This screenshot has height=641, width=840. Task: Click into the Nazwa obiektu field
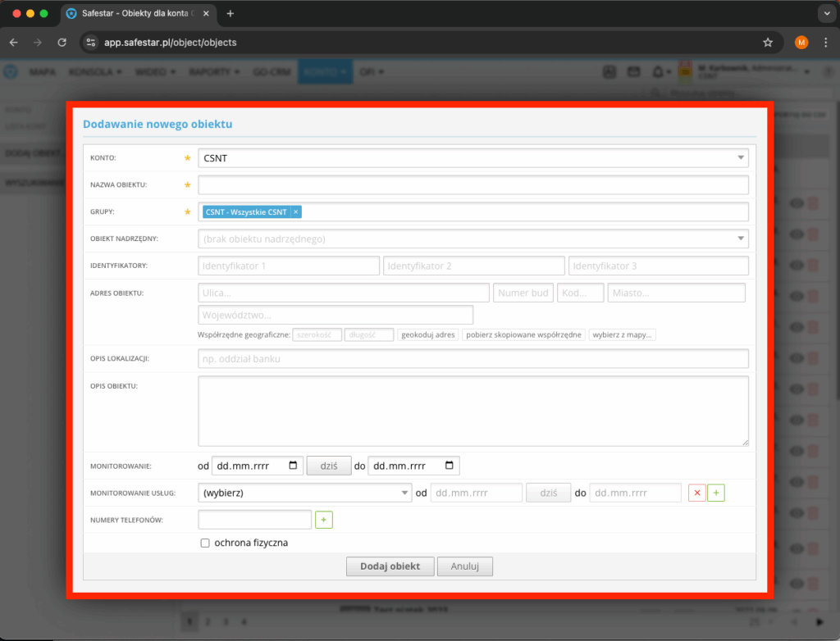click(473, 184)
